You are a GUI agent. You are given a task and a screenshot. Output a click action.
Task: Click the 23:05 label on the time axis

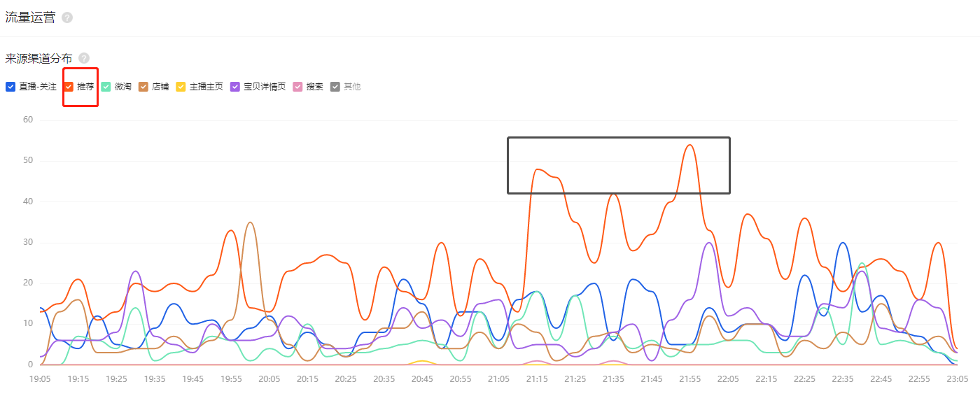tap(957, 379)
